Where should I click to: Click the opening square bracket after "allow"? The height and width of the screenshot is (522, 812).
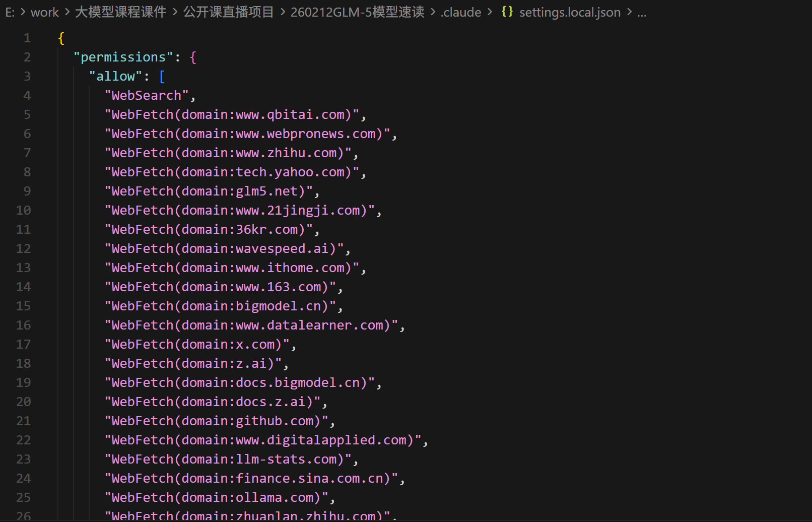[162, 77]
